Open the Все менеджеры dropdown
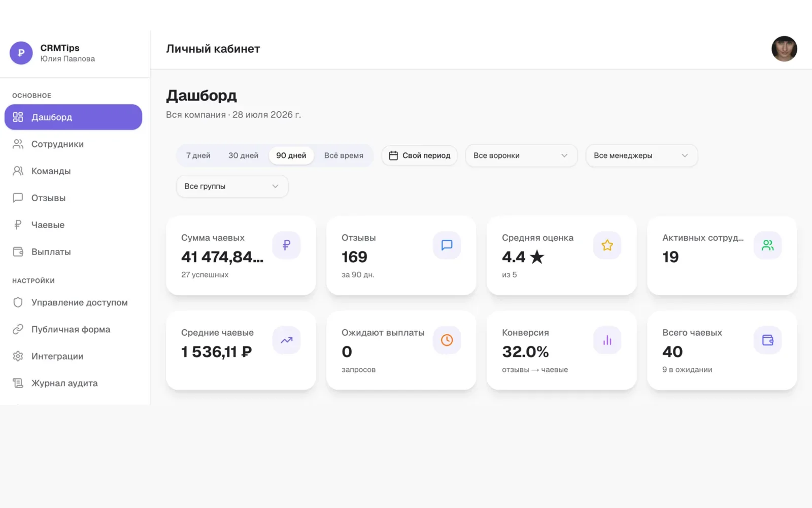This screenshot has height=508, width=812. pyautogui.click(x=641, y=155)
